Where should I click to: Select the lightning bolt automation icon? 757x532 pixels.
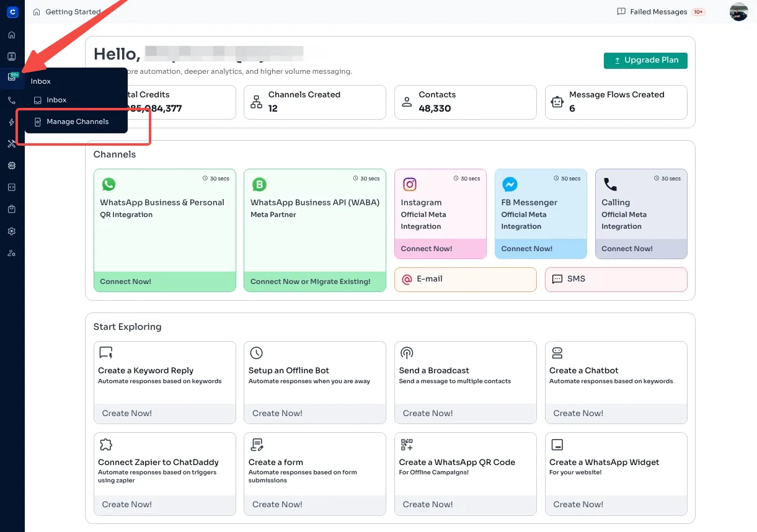click(x=12, y=122)
